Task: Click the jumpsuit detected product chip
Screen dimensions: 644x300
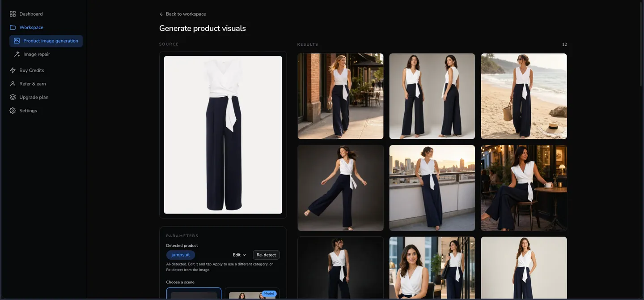Action: click(181, 255)
